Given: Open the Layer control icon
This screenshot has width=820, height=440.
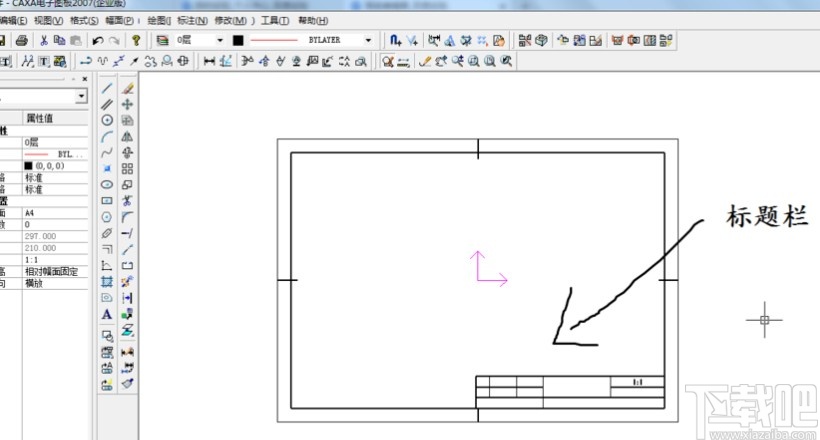Looking at the screenshot, I should pos(163,40).
